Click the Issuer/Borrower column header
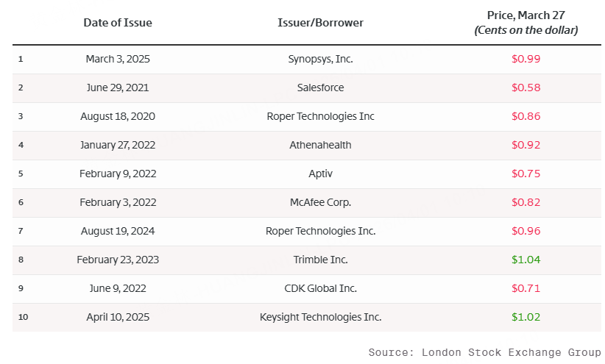605x364 pixels. (x=320, y=23)
